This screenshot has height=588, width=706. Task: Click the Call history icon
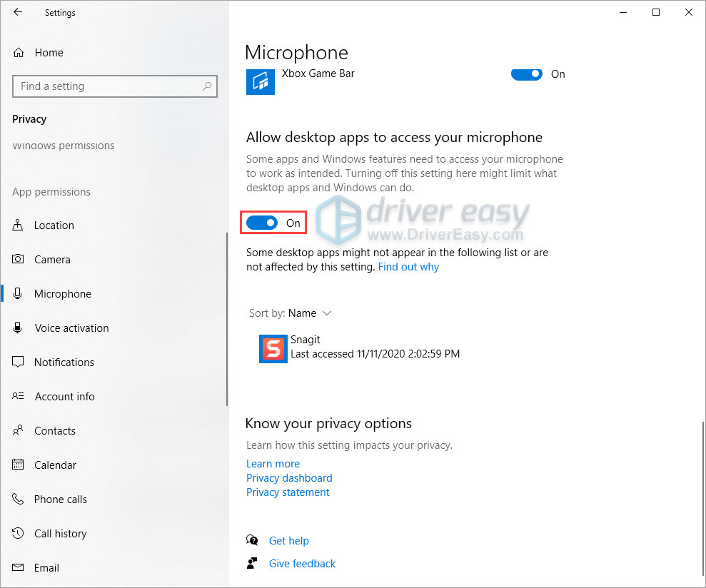(x=18, y=533)
